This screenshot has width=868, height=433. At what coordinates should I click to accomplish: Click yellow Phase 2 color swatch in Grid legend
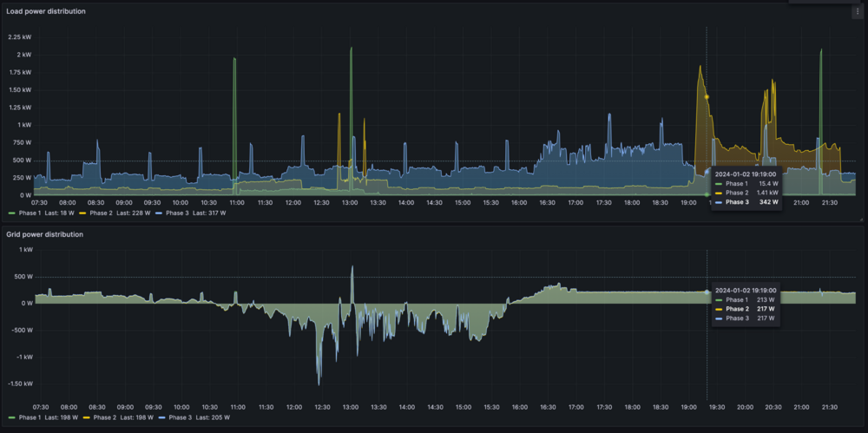(85, 418)
